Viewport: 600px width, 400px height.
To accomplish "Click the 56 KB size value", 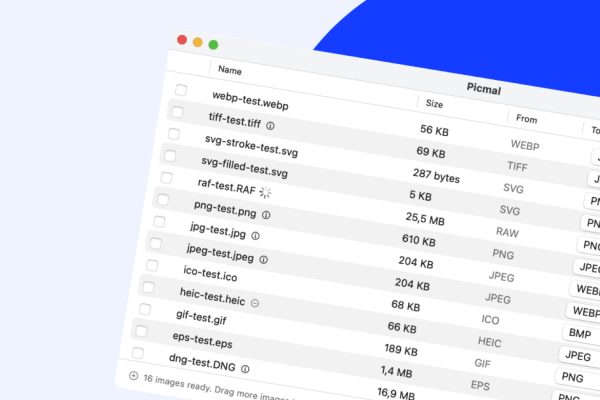I will (434, 130).
